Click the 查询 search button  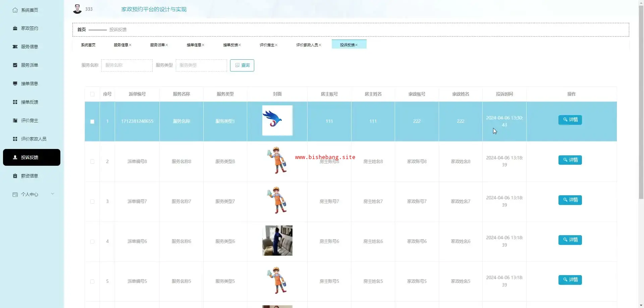tap(242, 65)
